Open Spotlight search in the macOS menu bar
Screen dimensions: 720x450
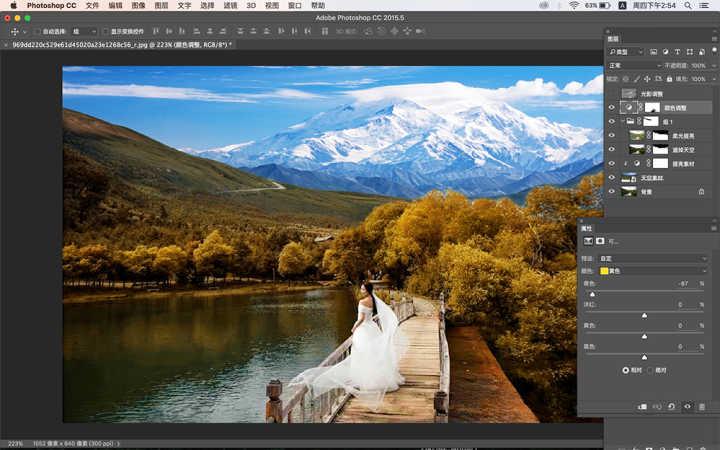(x=687, y=6)
